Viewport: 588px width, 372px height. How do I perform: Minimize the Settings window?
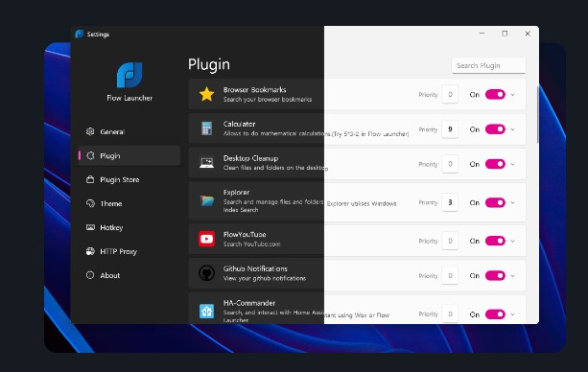(482, 34)
